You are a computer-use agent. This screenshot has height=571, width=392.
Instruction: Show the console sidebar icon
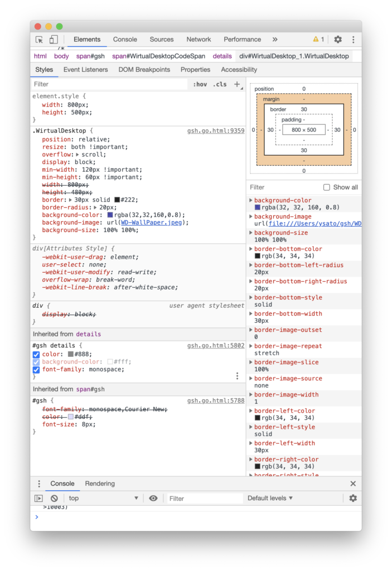[38, 499]
